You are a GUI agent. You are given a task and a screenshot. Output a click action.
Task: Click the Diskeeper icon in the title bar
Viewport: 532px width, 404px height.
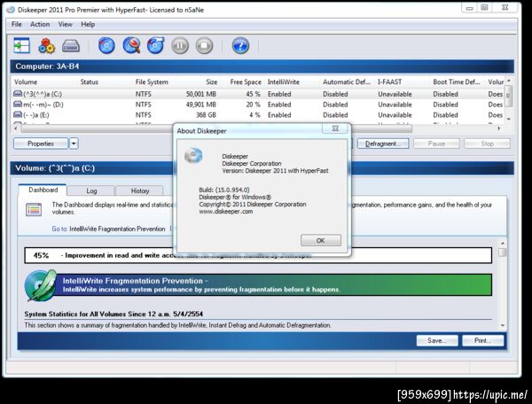point(11,10)
